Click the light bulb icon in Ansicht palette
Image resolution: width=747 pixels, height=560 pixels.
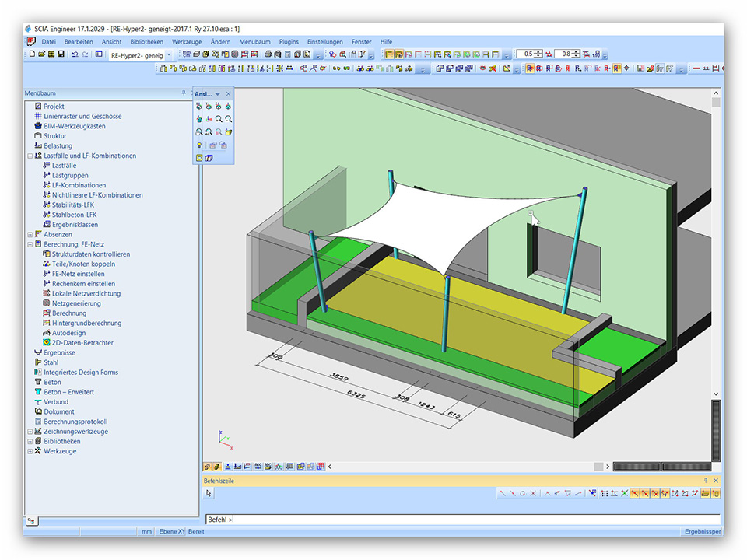pos(199,145)
